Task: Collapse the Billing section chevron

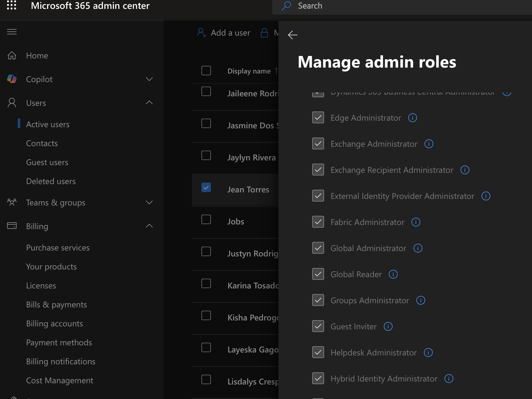Action: tap(149, 226)
